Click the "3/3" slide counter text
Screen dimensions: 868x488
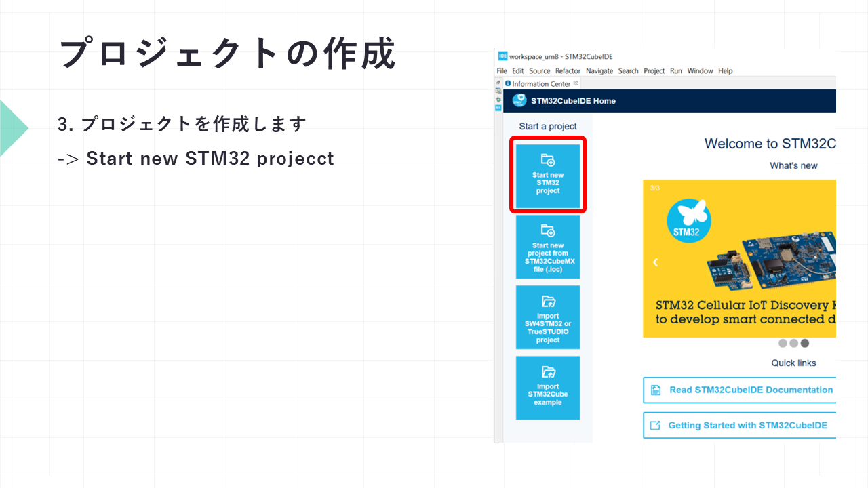654,188
